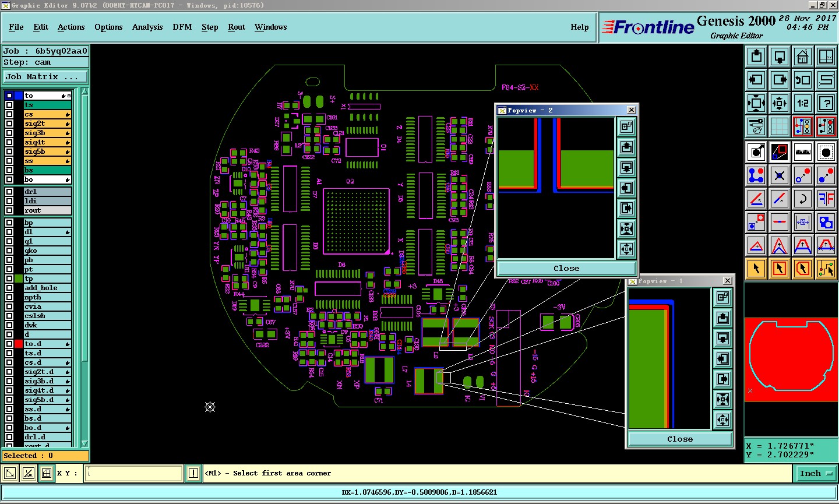Open the Help menu
The image size is (839, 504).
click(580, 27)
